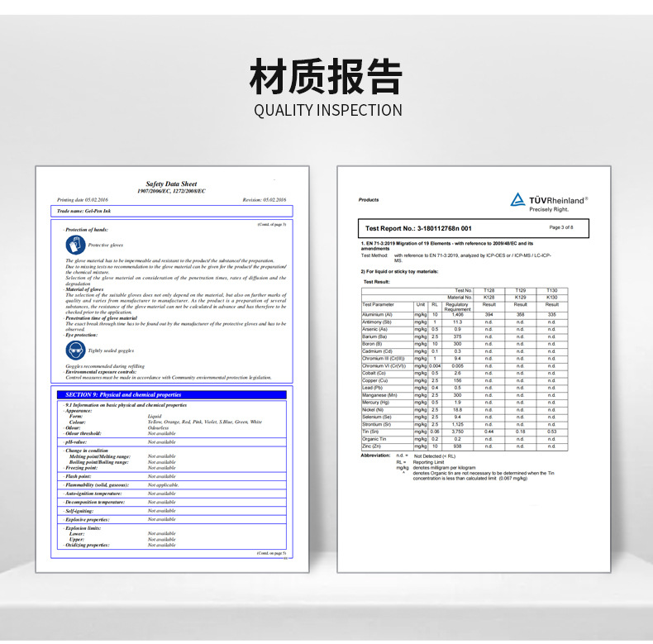Select the 'pH-value:' property row
The width and height of the screenshot is (653, 644).
[x=172, y=442]
